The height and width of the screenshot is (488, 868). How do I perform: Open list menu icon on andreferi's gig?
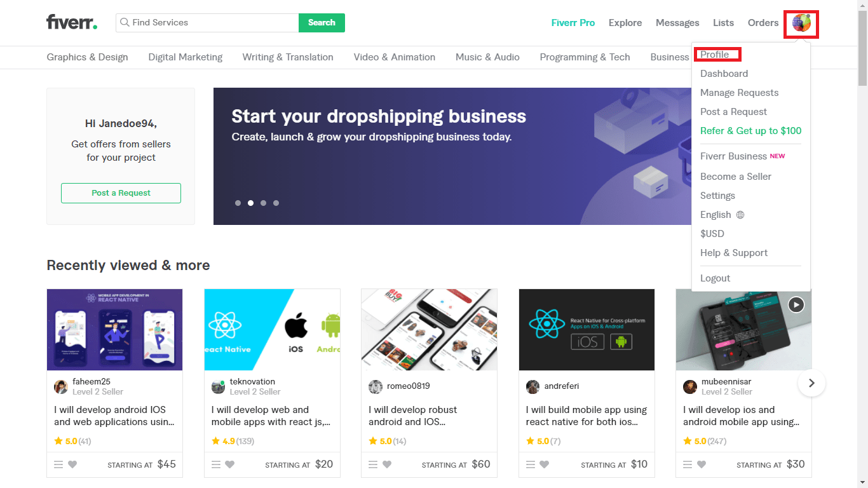point(531,464)
